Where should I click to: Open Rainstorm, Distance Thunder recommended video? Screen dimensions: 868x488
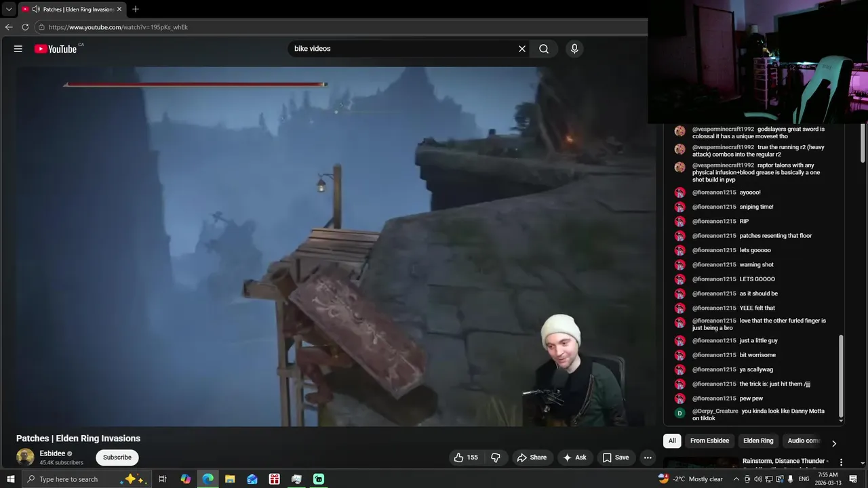click(785, 462)
